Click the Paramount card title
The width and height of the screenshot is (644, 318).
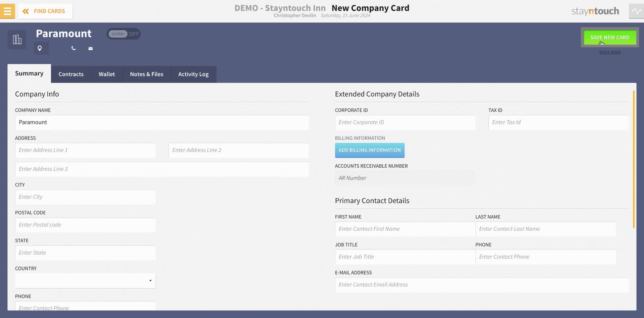click(64, 34)
